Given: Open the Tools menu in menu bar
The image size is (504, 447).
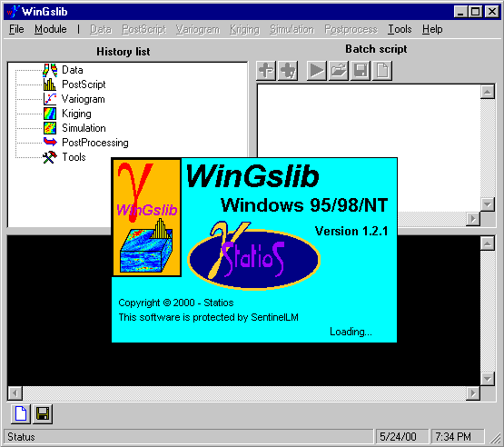Looking at the screenshot, I should click(400, 29).
